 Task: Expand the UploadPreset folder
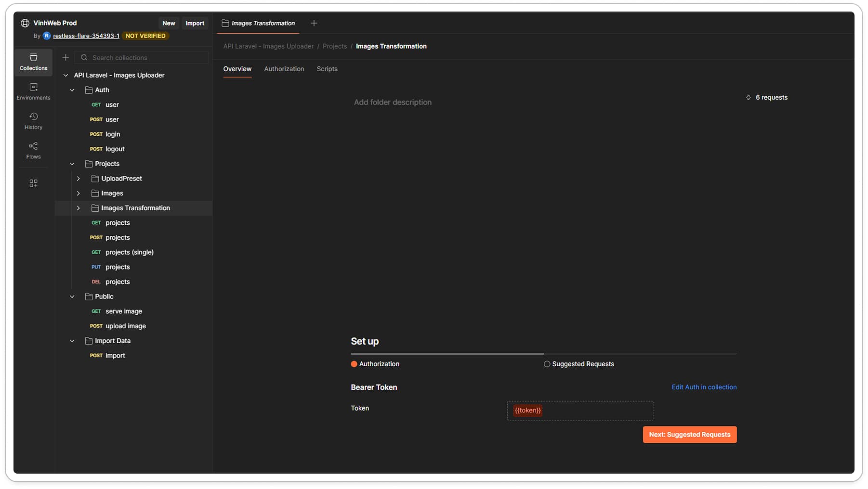pos(79,179)
